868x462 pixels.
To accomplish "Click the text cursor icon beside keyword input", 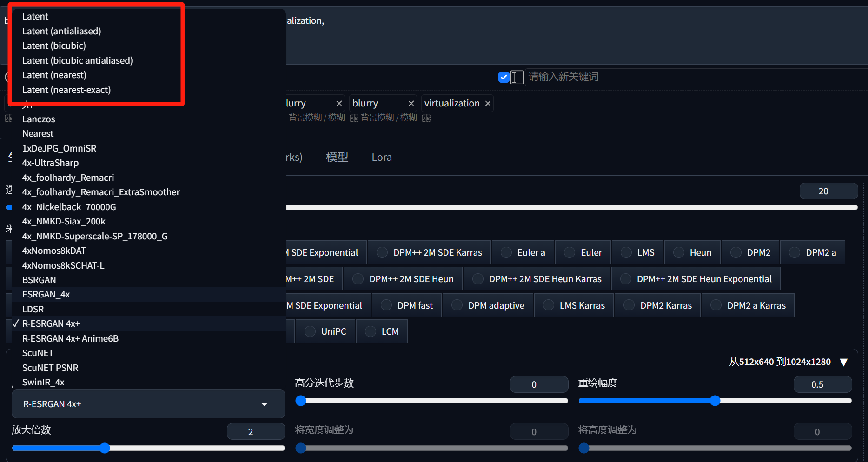I will tap(517, 77).
